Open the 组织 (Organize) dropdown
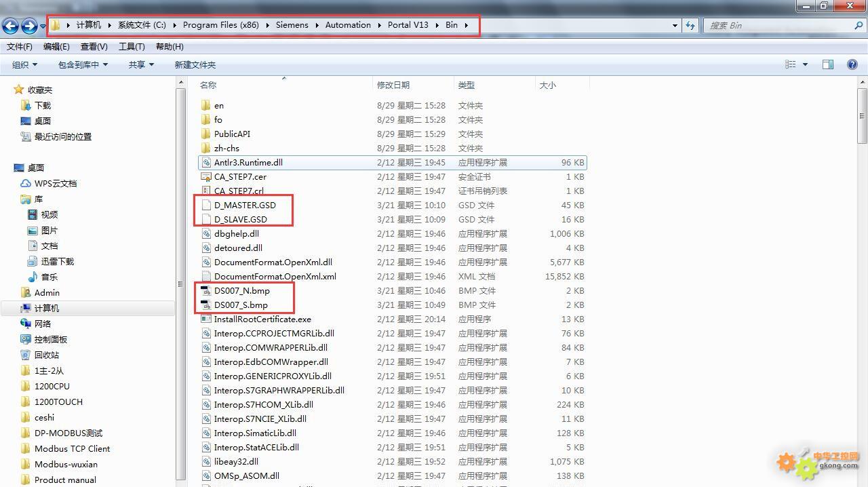868x487 pixels. pos(24,64)
